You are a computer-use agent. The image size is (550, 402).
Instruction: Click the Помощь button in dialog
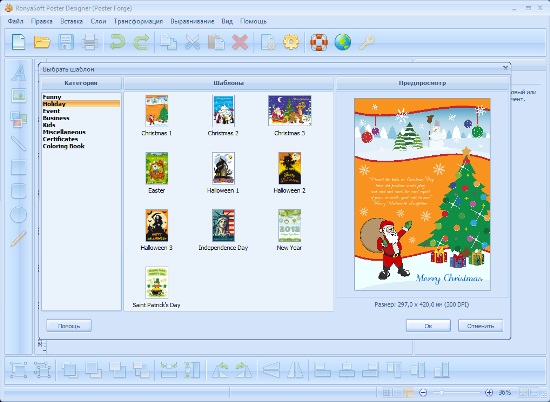click(x=69, y=326)
